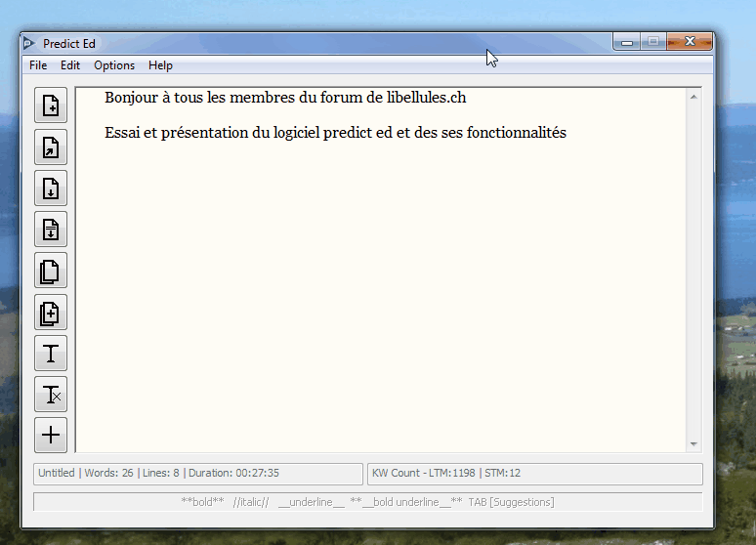
Task: Click 'Words: 26' in the status bar
Action: tap(109, 473)
